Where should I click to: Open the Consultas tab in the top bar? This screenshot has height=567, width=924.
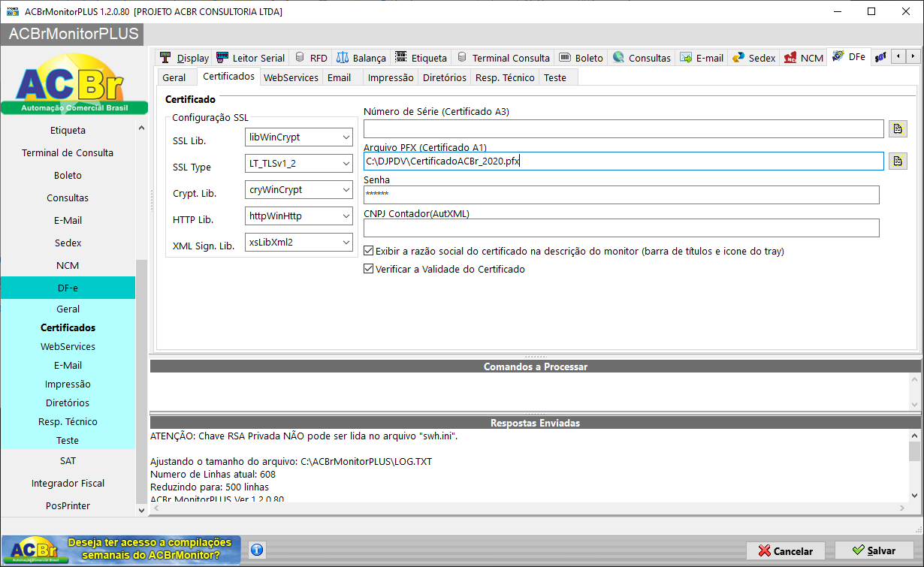click(642, 58)
